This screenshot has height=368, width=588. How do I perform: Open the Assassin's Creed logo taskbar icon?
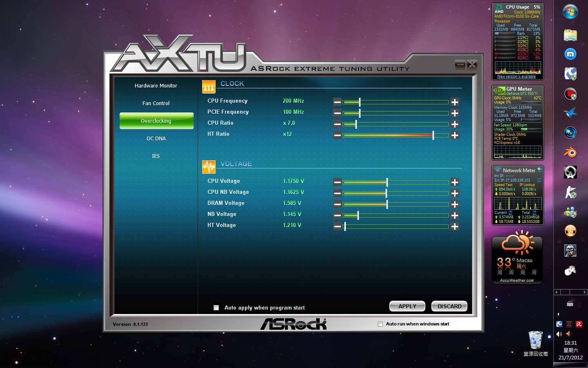570,172
